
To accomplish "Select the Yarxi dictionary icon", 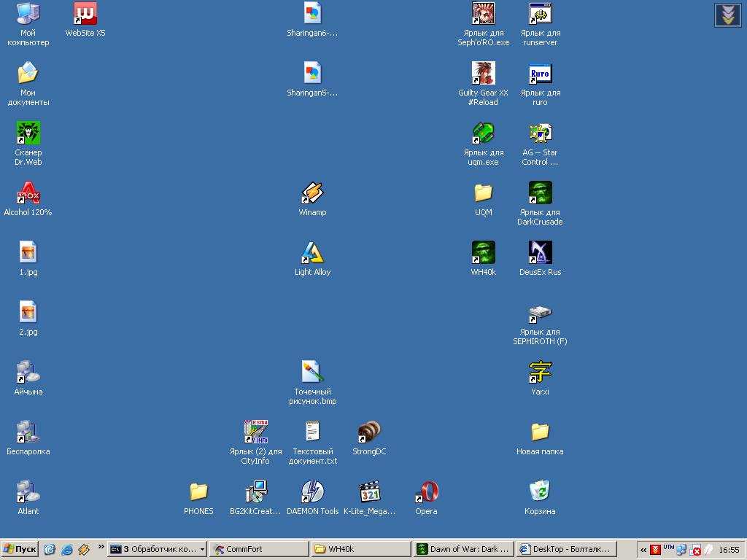I will click(x=540, y=373).
